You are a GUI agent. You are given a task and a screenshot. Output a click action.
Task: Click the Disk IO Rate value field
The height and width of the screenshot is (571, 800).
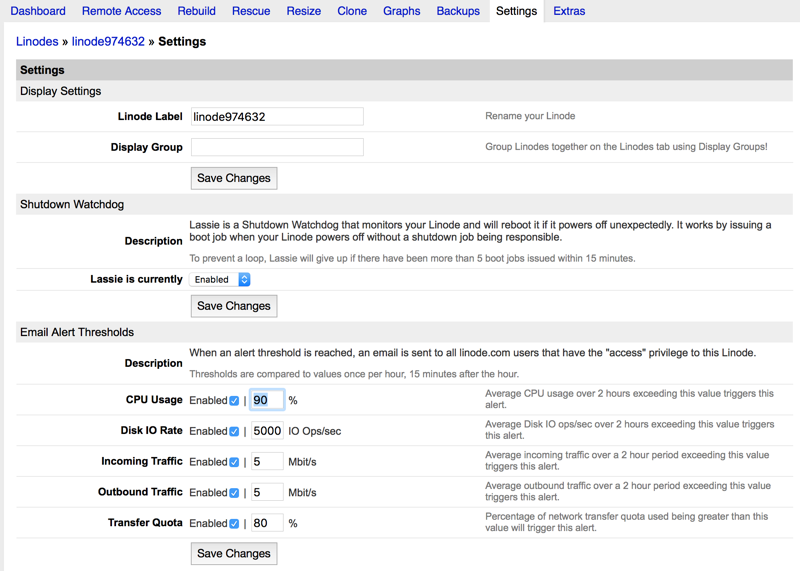pyautogui.click(x=267, y=432)
